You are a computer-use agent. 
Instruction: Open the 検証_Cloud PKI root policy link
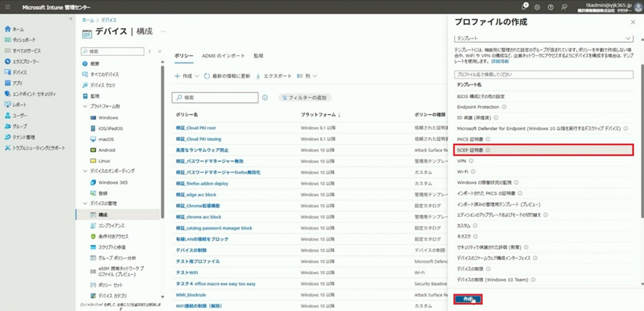point(196,128)
